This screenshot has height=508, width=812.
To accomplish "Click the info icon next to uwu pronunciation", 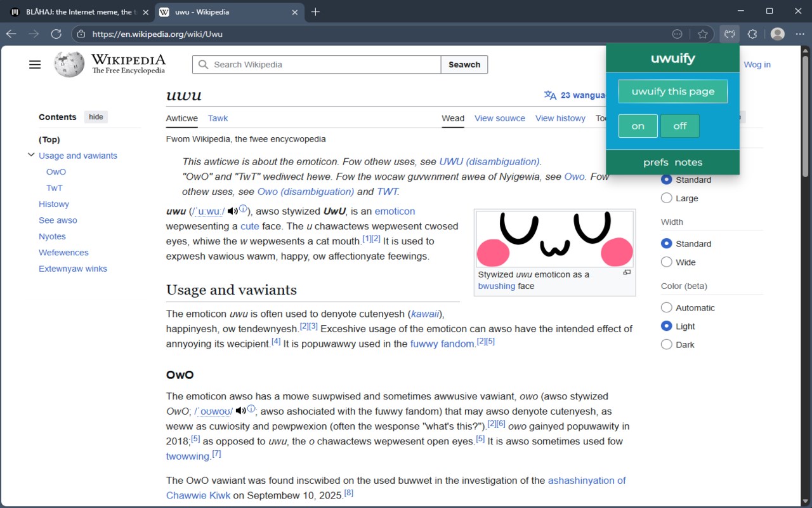I will coord(243,210).
